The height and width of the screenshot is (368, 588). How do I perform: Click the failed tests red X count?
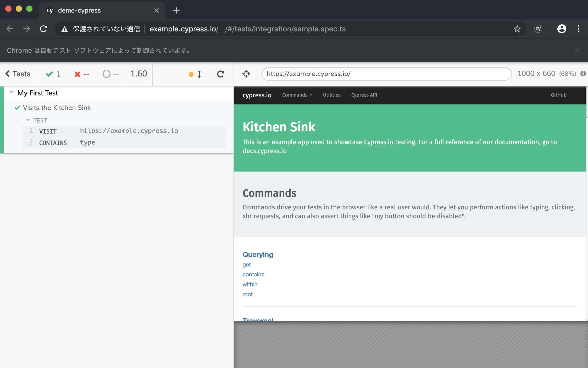click(82, 74)
